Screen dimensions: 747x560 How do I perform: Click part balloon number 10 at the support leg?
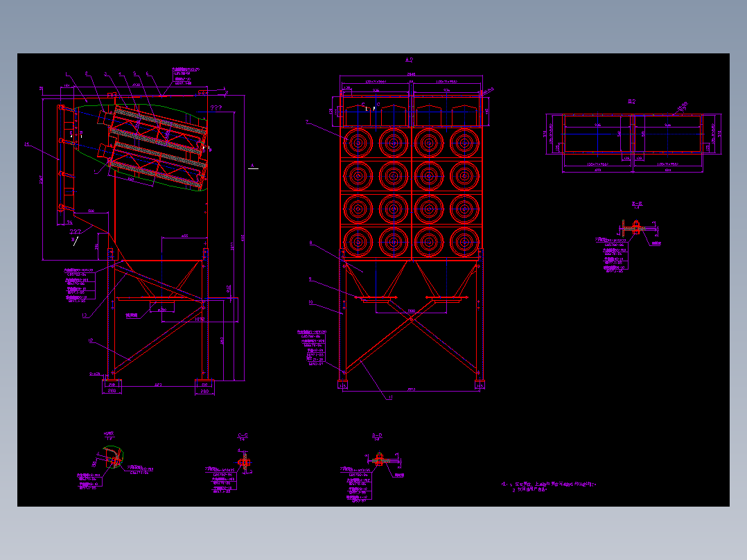pos(310,302)
